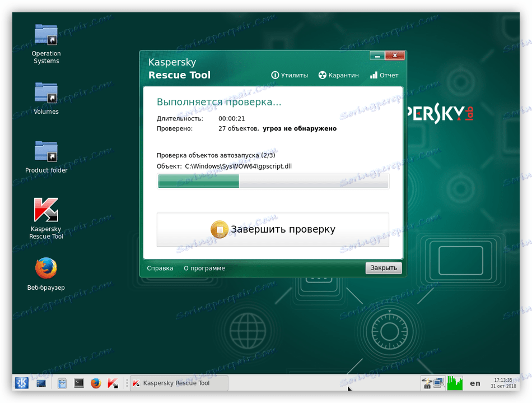Screen dimensions: 532x403
Task: Switch the 'en' keyboard layout indicator
Action: [475, 383]
